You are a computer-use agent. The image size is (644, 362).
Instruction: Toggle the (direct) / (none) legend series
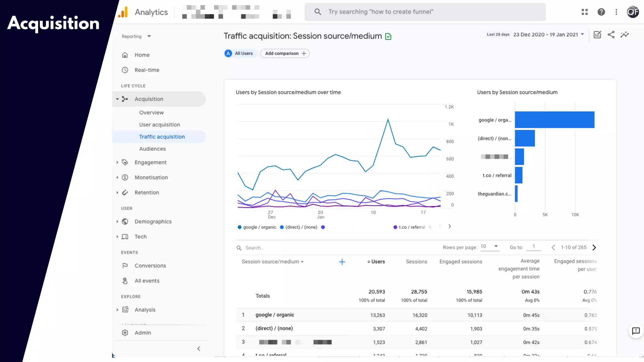pos(298,227)
